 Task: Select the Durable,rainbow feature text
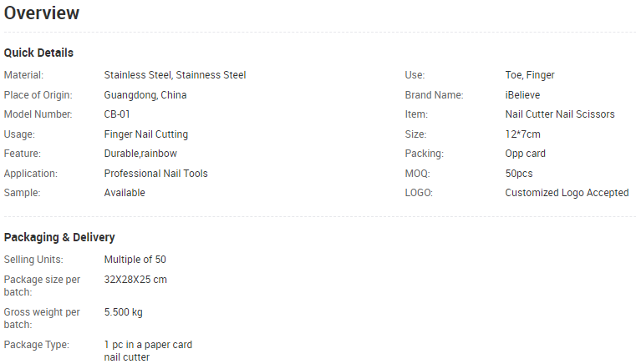pyautogui.click(x=140, y=154)
